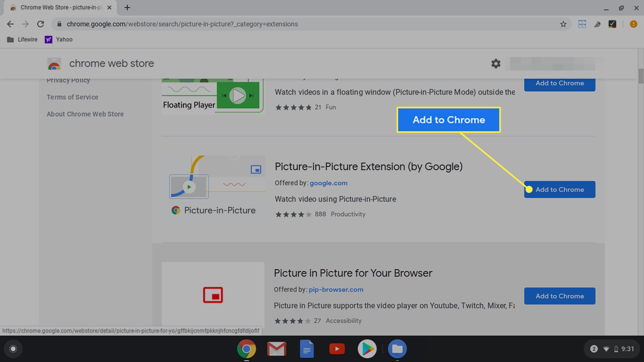Bookmark this page with the star icon

563,24
